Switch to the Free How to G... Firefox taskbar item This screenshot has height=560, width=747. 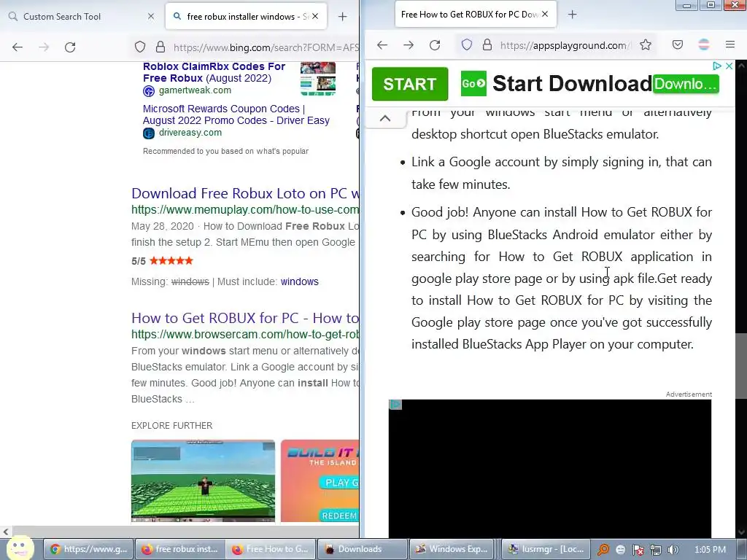[x=271, y=549]
